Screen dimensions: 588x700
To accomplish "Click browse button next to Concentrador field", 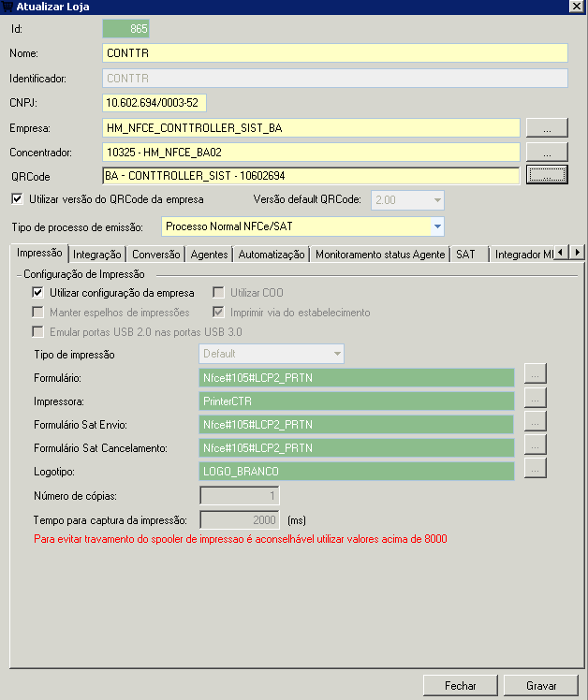I will coord(547,151).
